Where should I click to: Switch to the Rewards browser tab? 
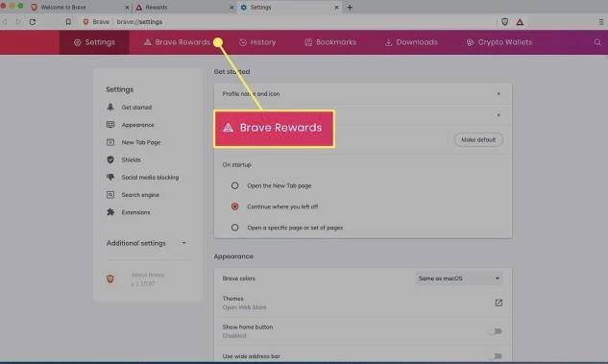click(x=183, y=8)
